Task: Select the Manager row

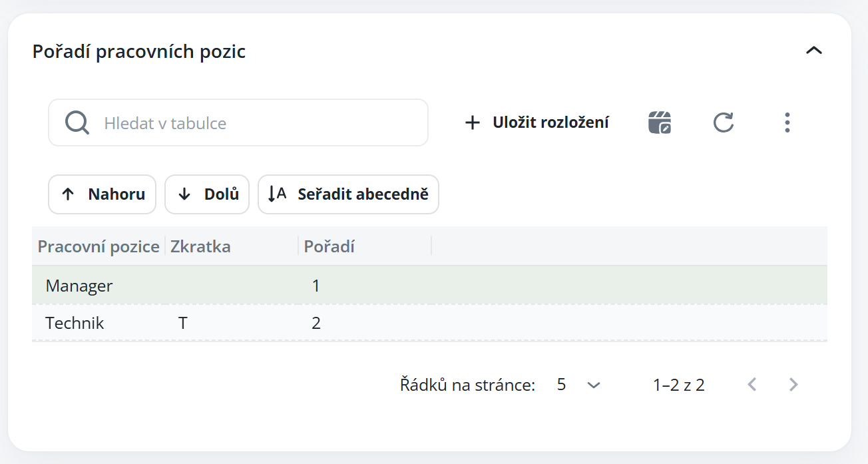Action: coord(79,286)
